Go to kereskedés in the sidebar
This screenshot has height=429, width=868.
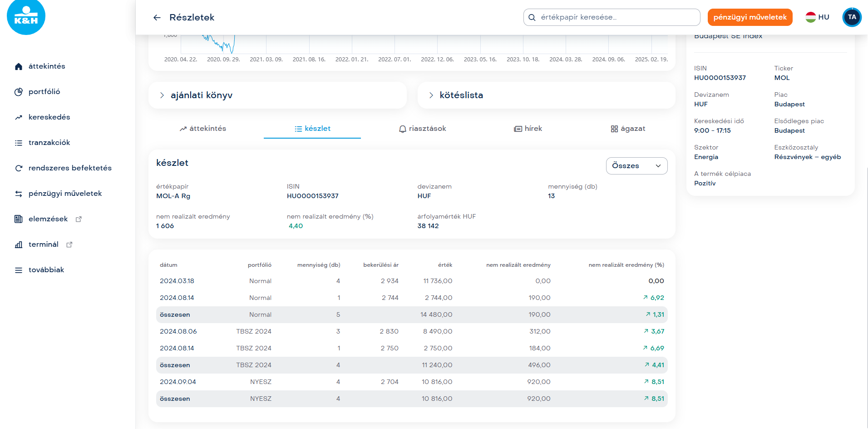pyautogui.click(x=49, y=117)
